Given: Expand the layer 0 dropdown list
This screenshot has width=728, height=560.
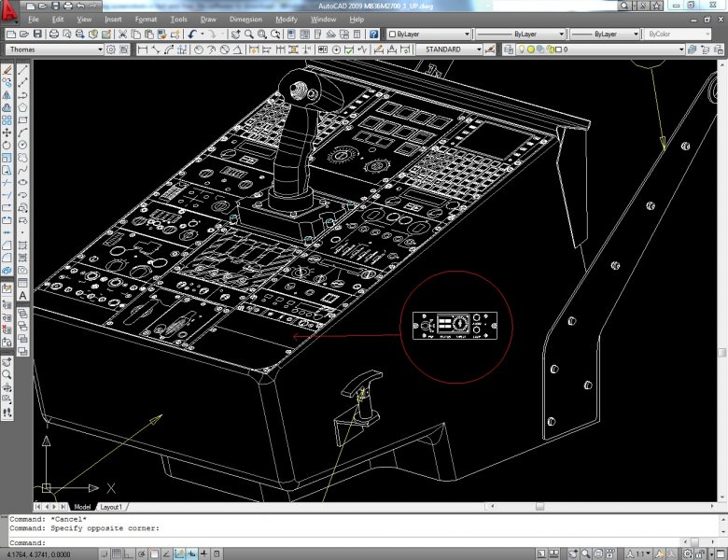Looking at the screenshot, I should (681, 49).
